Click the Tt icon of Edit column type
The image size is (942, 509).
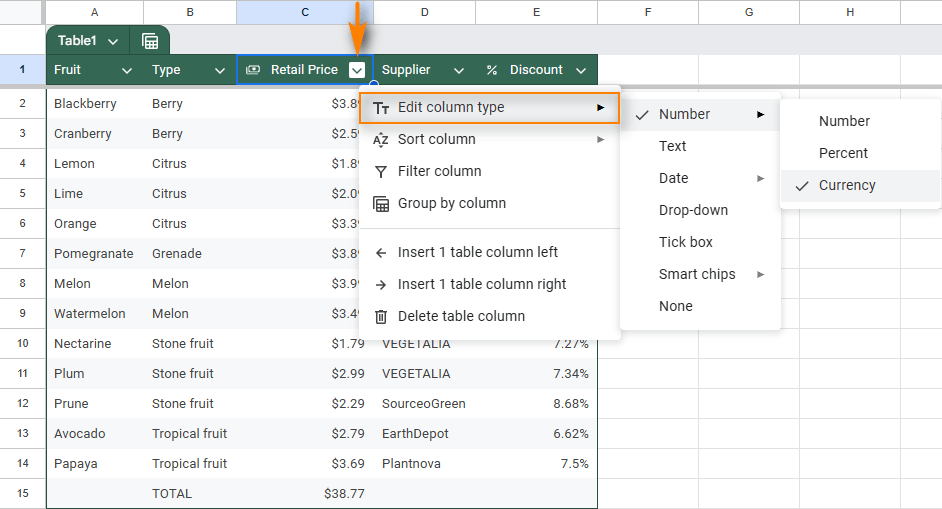click(381, 108)
